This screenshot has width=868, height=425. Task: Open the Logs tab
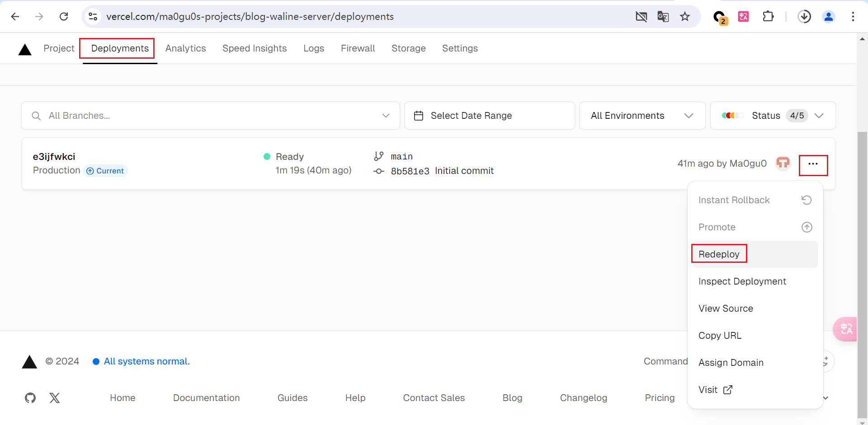pyautogui.click(x=314, y=48)
